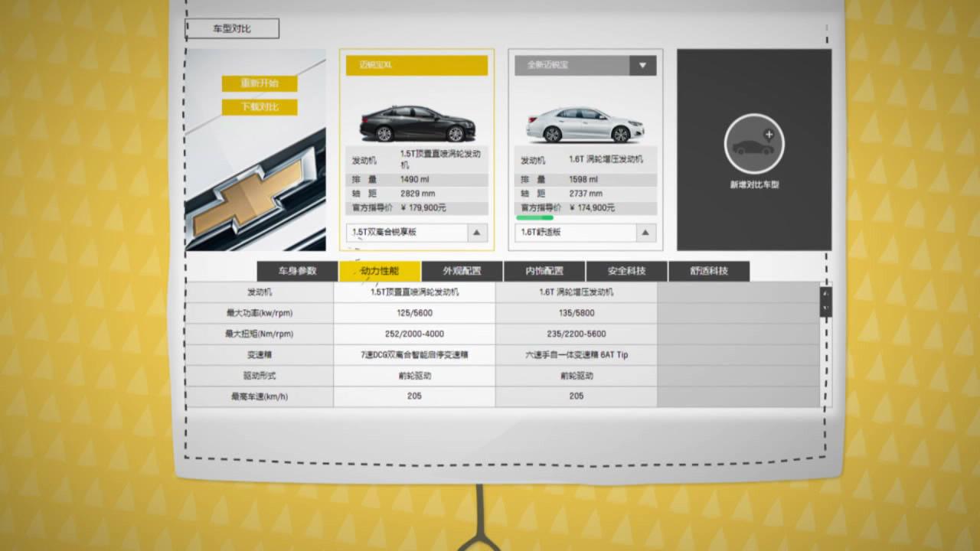Screen dimensions: 980x551
Task: Click the 最大扭矩(Nm/rpm) row label
Action: tap(260, 334)
